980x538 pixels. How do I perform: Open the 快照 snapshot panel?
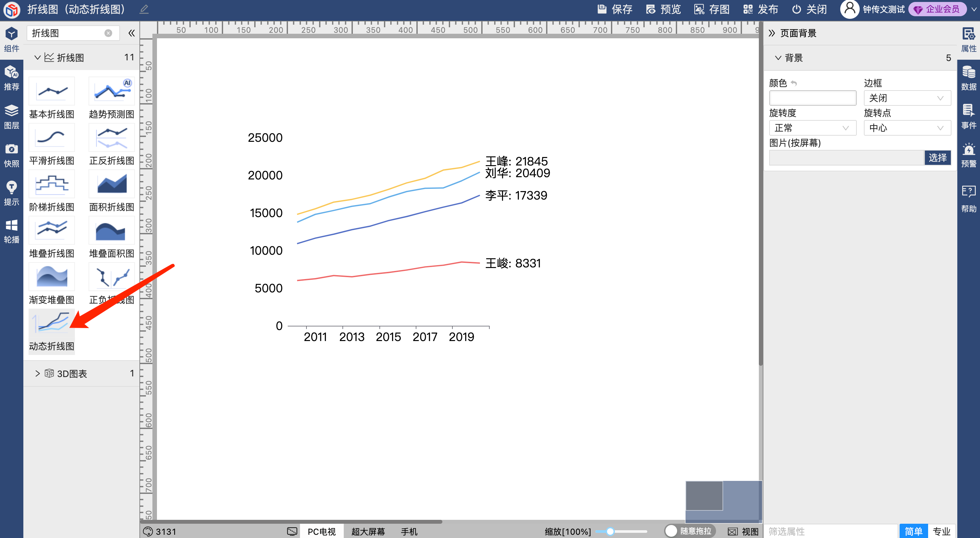(x=11, y=155)
